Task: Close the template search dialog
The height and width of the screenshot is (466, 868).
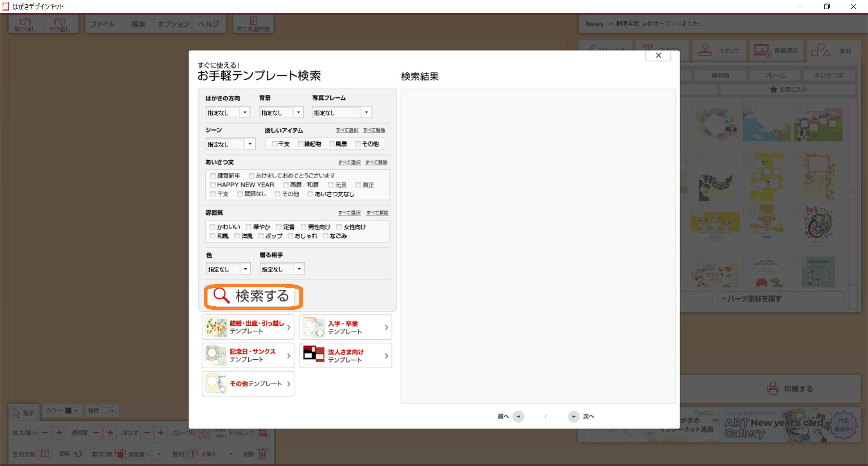Action: (x=658, y=55)
